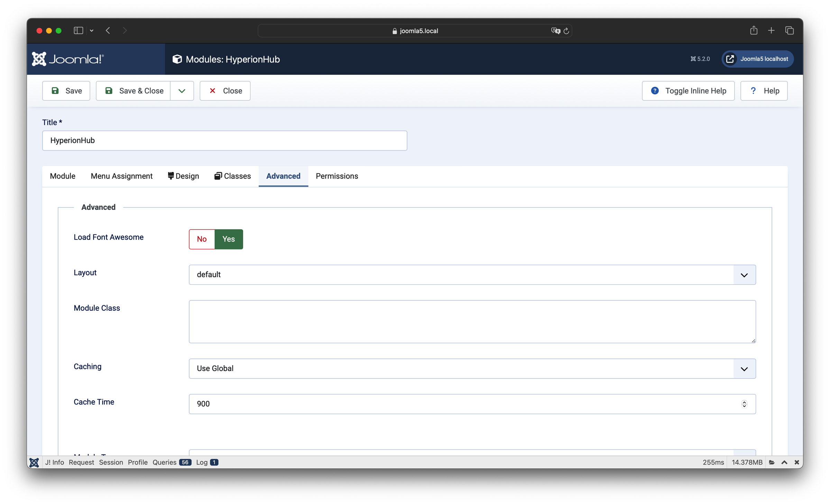Click Toggle Inline Help button
This screenshot has width=830, height=504.
tap(688, 91)
